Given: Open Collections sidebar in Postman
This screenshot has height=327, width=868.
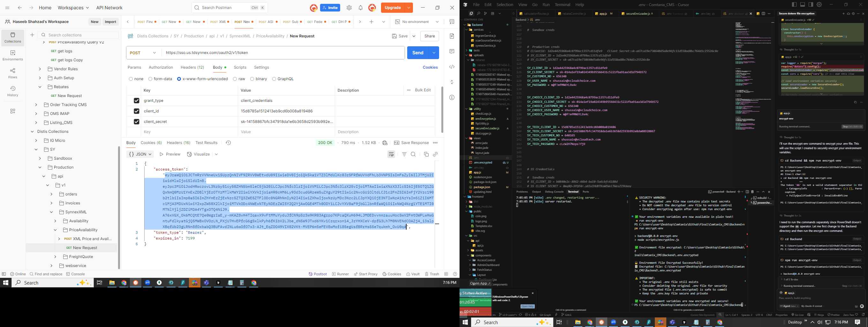Looking at the screenshot, I should pos(13,37).
